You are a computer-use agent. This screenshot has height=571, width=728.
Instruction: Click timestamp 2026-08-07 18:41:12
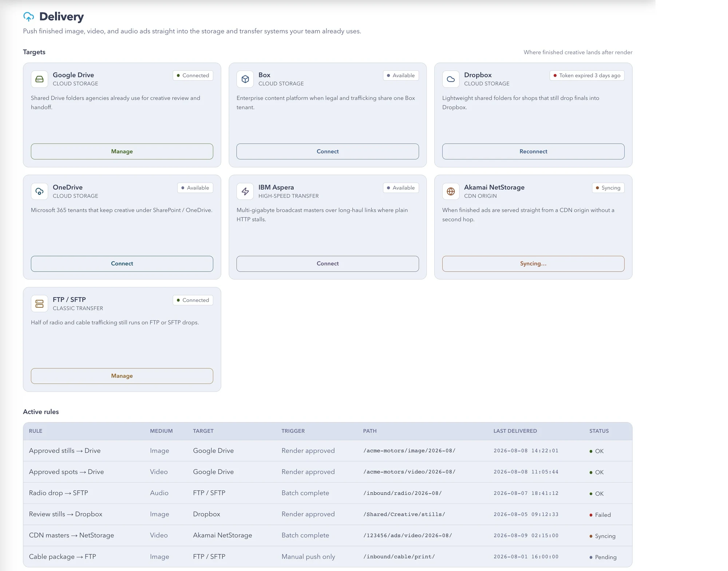[526, 493]
